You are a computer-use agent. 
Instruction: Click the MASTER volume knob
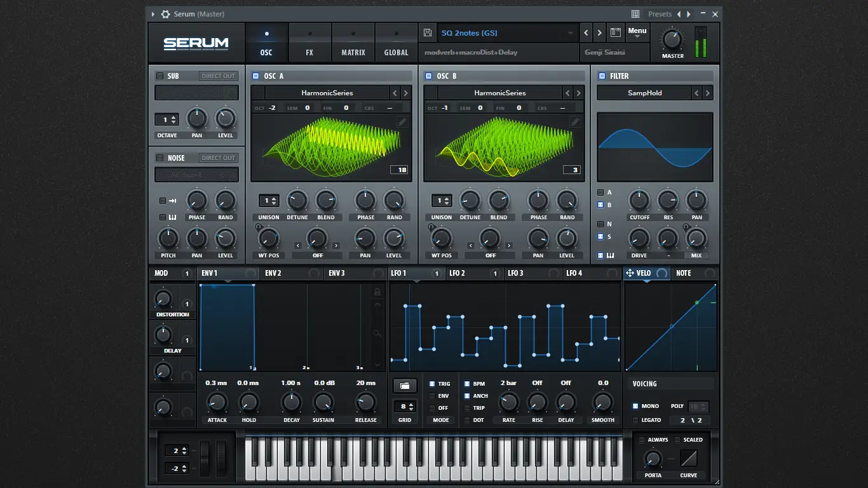coord(672,39)
